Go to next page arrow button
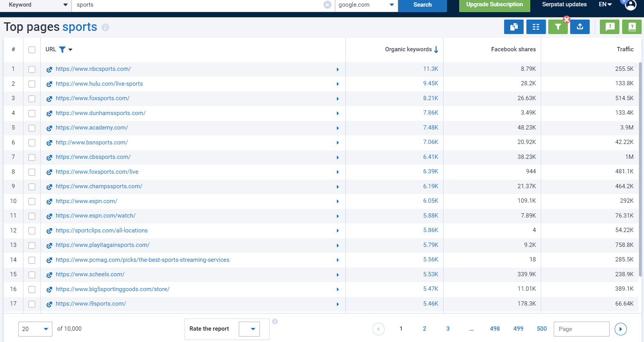 pos(621,329)
